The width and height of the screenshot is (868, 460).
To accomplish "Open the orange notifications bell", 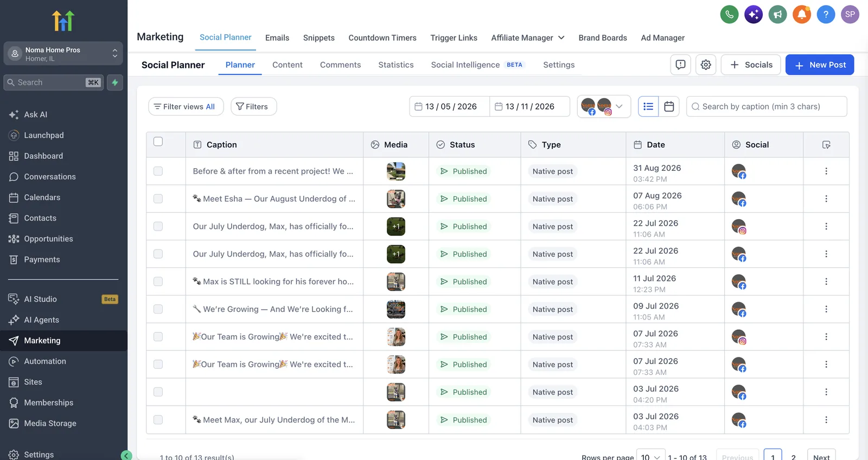I will (x=802, y=15).
